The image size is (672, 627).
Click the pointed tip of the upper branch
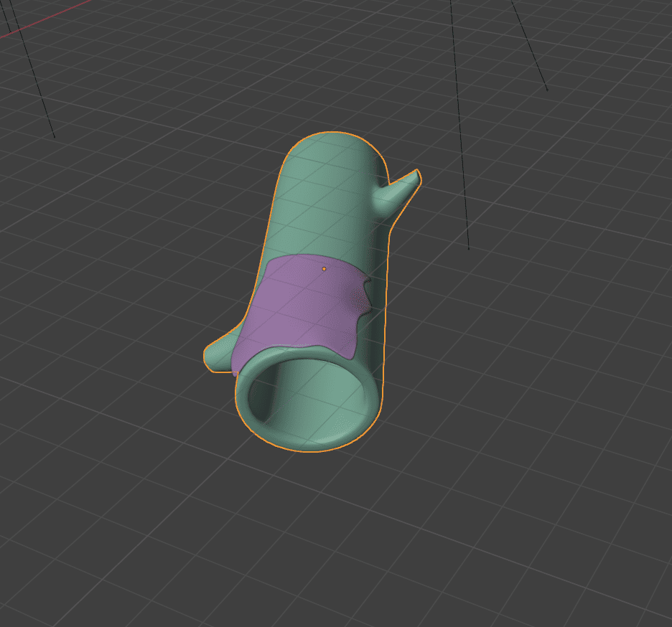pyautogui.click(x=415, y=174)
